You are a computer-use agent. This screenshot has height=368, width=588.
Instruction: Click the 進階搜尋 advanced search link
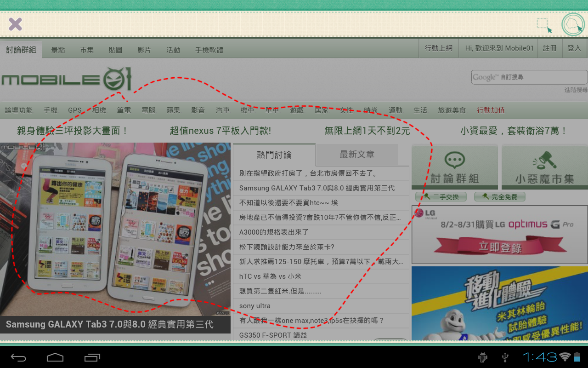(576, 90)
